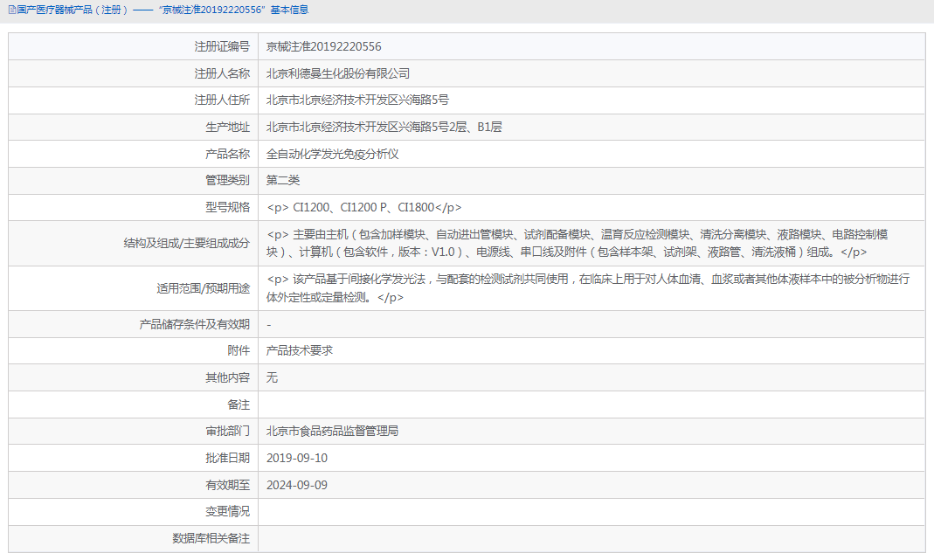The width and height of the screenshot is (934, 560).
Task: Select product name '全自动化学发光免疫分析仪'
Action: [x=332, y=154]
